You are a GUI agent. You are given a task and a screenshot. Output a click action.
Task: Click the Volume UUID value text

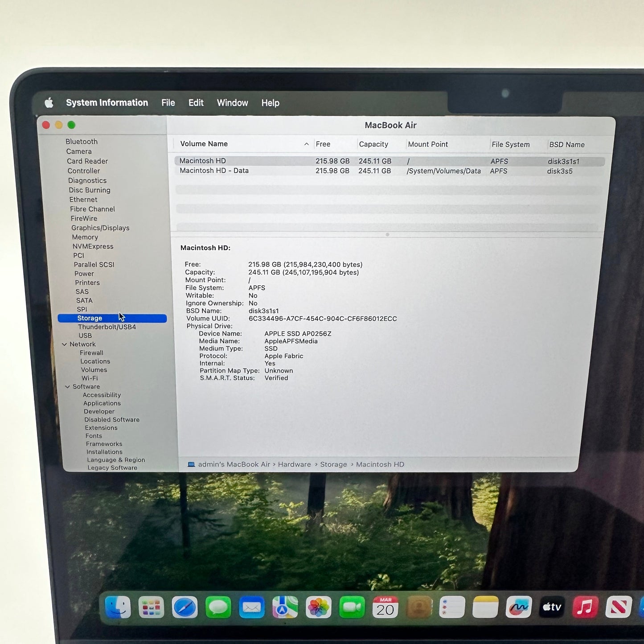(x=323, y=319)
